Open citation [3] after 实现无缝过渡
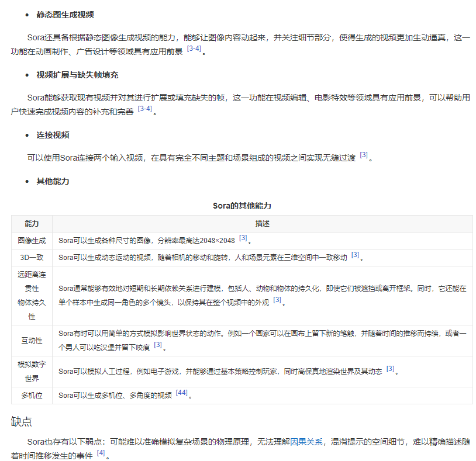Screen dimensions: 476x461 point(364,155)
